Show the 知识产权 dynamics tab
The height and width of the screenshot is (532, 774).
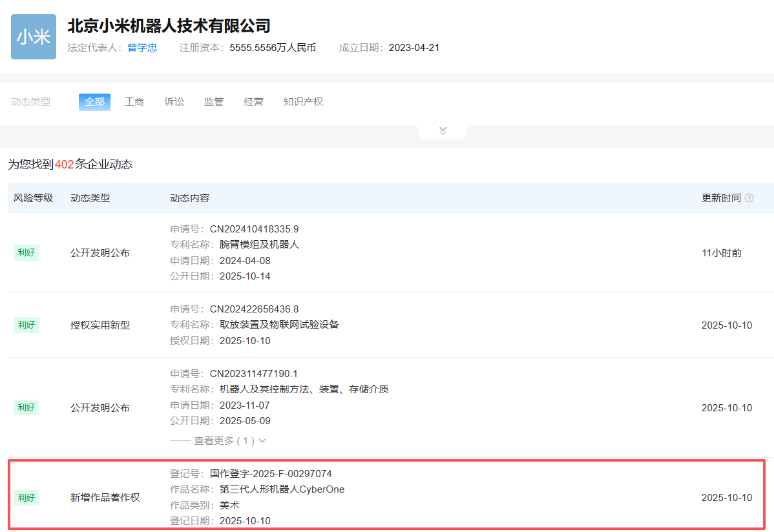[x=303, y=102]
